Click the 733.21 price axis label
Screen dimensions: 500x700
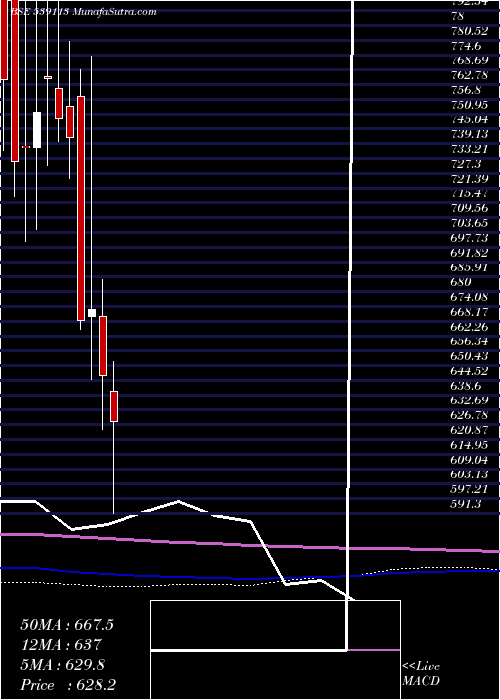[x=469, y=149]
